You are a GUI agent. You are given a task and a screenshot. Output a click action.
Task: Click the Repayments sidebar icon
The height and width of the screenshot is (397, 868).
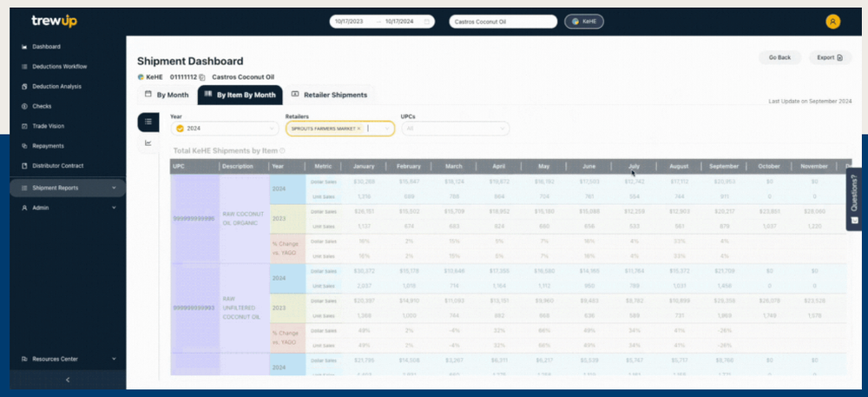click(x=23, y=146)
